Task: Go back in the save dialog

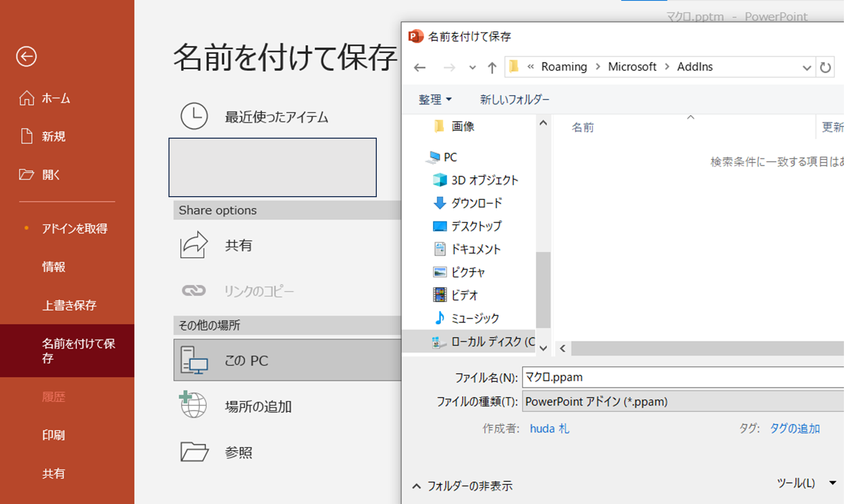Action: [420, 67]
